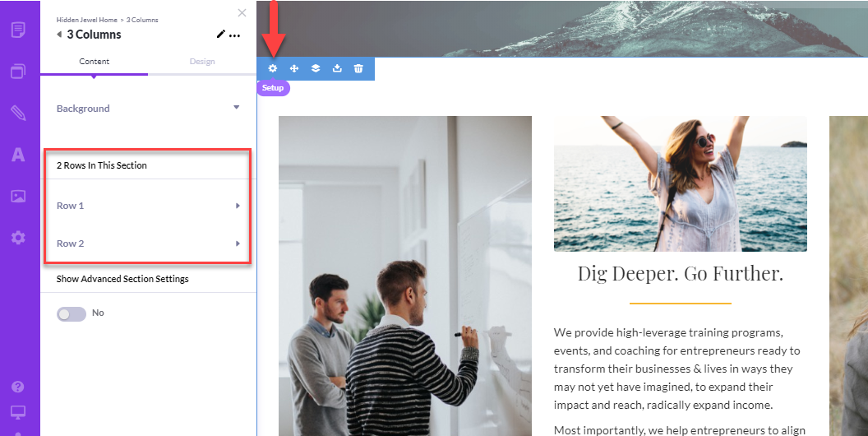Click the section Setup gear icon
868x436 pixels.
272,68
